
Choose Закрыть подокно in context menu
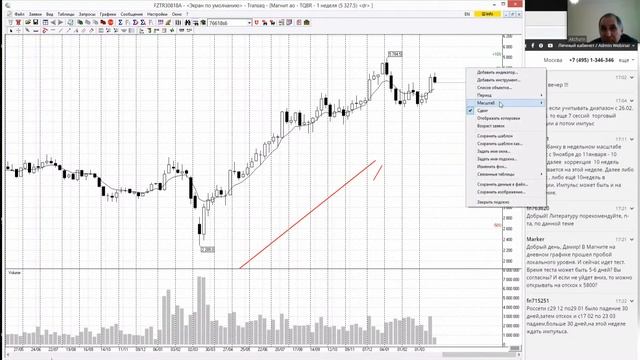coord(506,202)
